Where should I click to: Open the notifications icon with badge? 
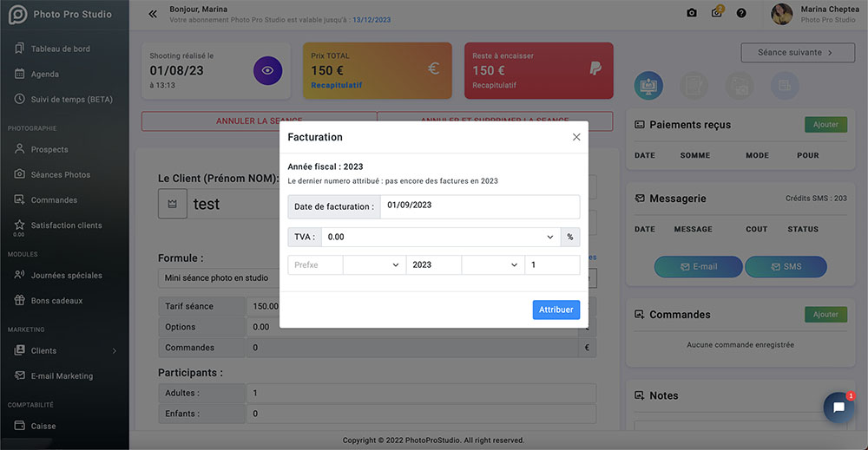coord(717,11)
